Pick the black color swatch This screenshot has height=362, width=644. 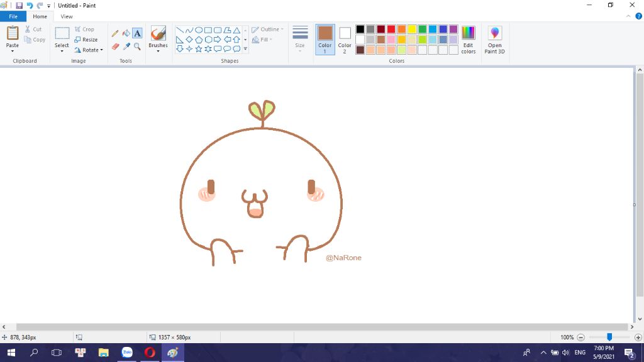[360, 29]
